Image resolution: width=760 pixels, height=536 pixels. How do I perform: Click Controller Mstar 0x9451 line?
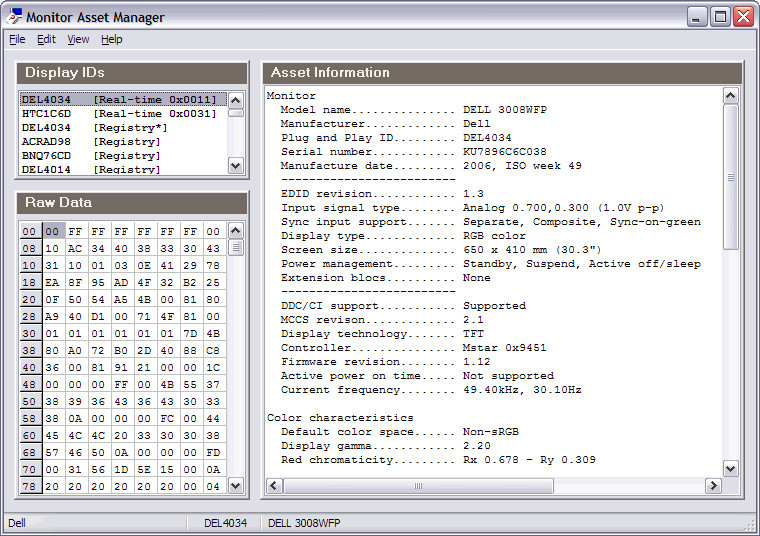(x=413, y=347)
